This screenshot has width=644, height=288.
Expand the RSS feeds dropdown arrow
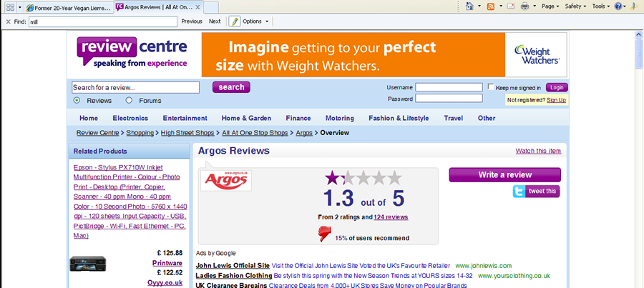(501, 6)
